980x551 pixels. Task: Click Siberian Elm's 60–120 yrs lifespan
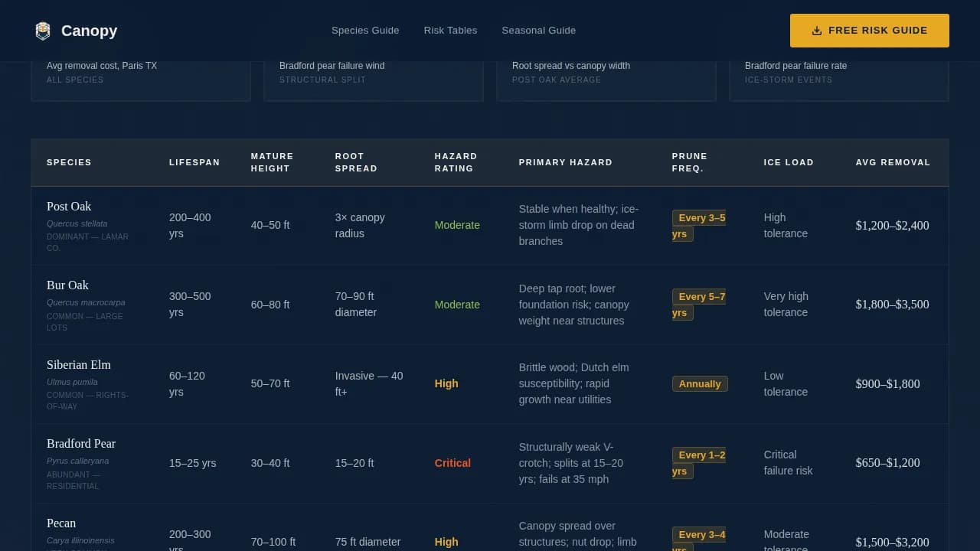pos(187,383)
